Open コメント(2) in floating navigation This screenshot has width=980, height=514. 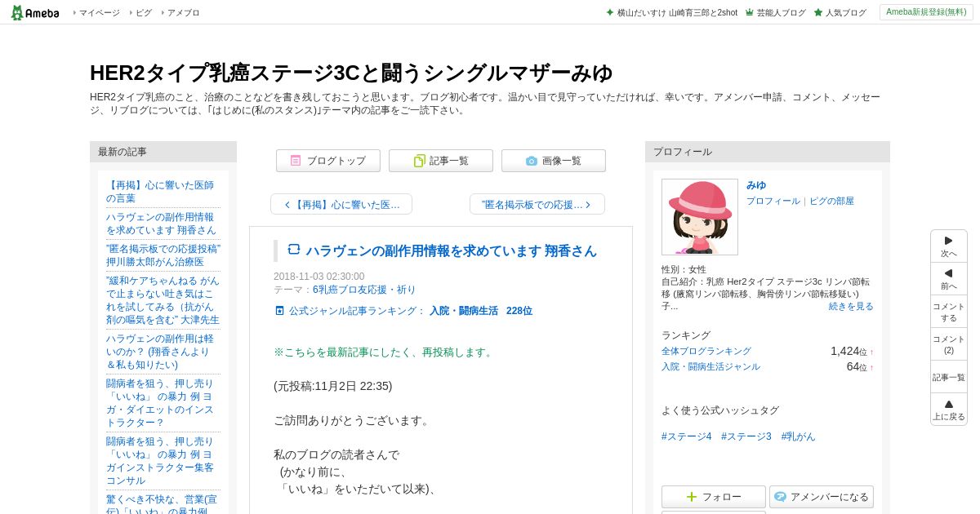[949, 344]
